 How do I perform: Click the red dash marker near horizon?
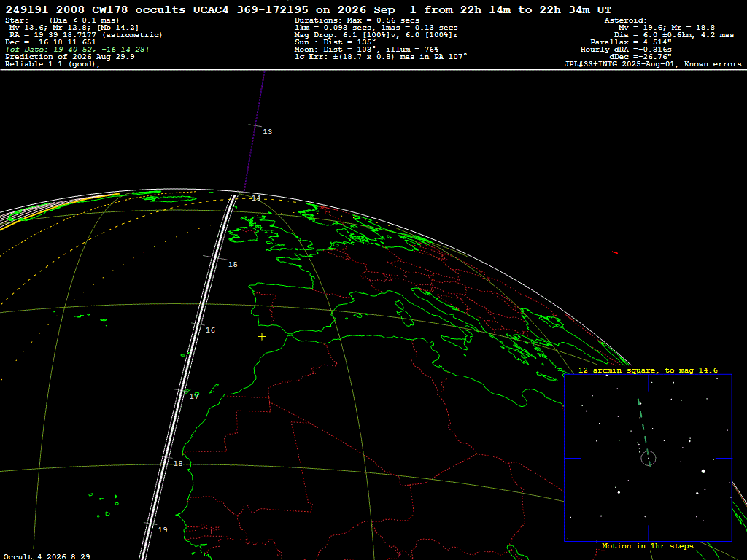pyautogui.click(x=614, y=252)
